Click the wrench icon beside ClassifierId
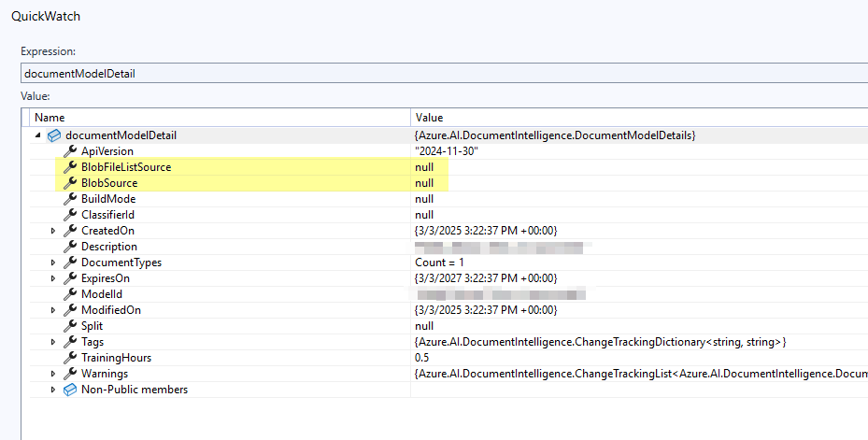 tap(70, 215)
